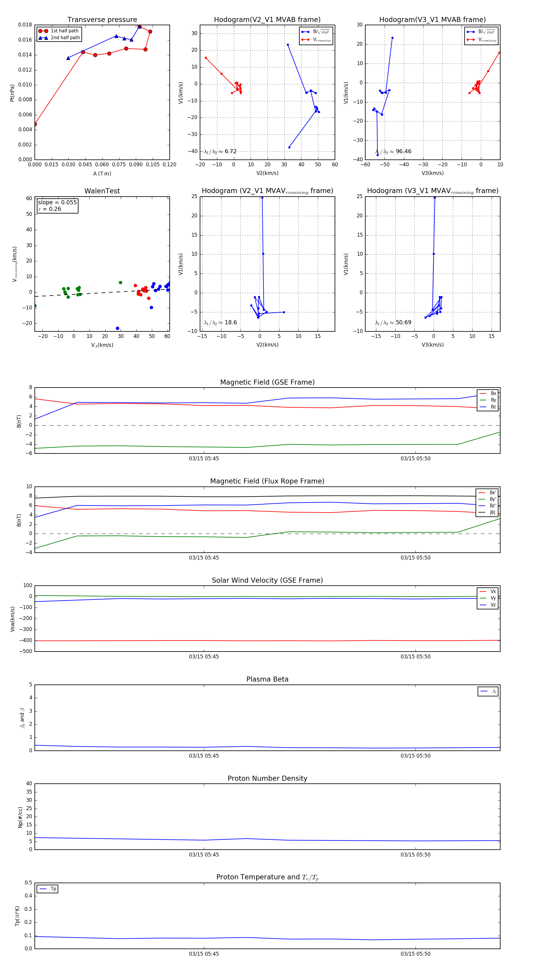Click the 'V_A(km/s)' x-axis label of WalenTest
Viewport: 535px width, 980px height.
tap(102, 345)
